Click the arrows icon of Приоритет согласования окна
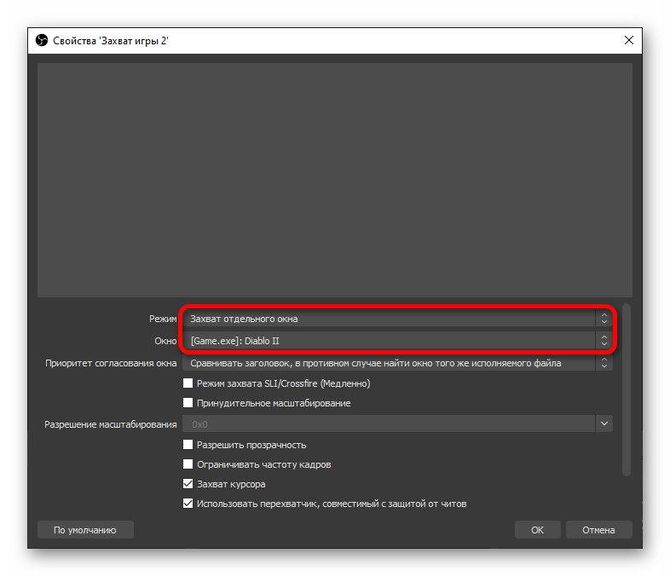Screen dimensions: 670x576 click(x=604, y=363)
